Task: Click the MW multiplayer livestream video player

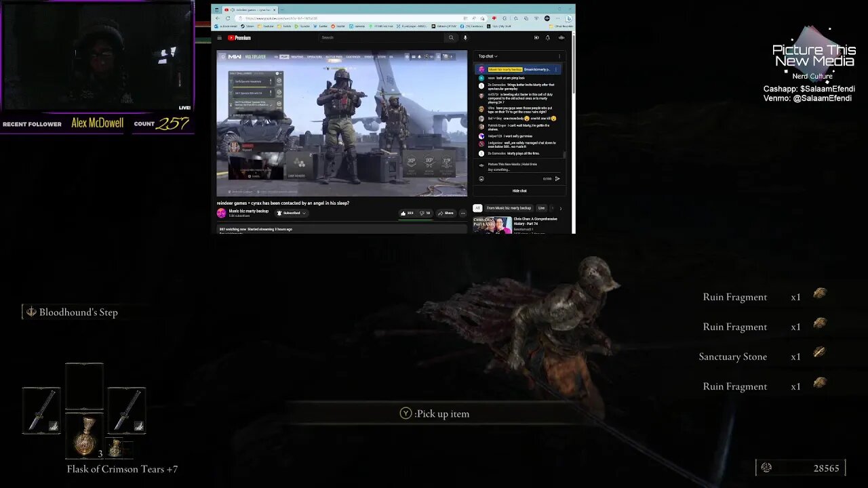Action: point(342,123)
